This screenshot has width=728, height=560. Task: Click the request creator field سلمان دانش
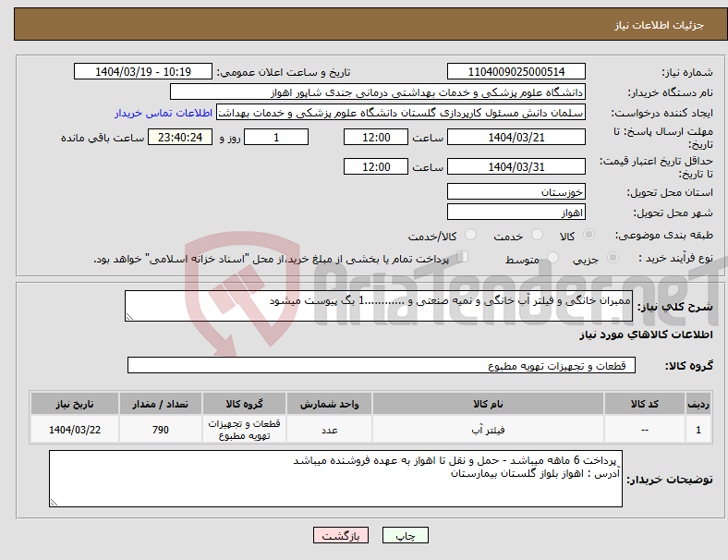[x=401, y=113]
